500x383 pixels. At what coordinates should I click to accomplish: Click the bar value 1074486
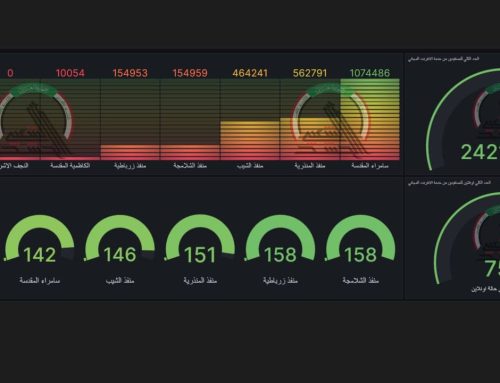pos(370,73)
